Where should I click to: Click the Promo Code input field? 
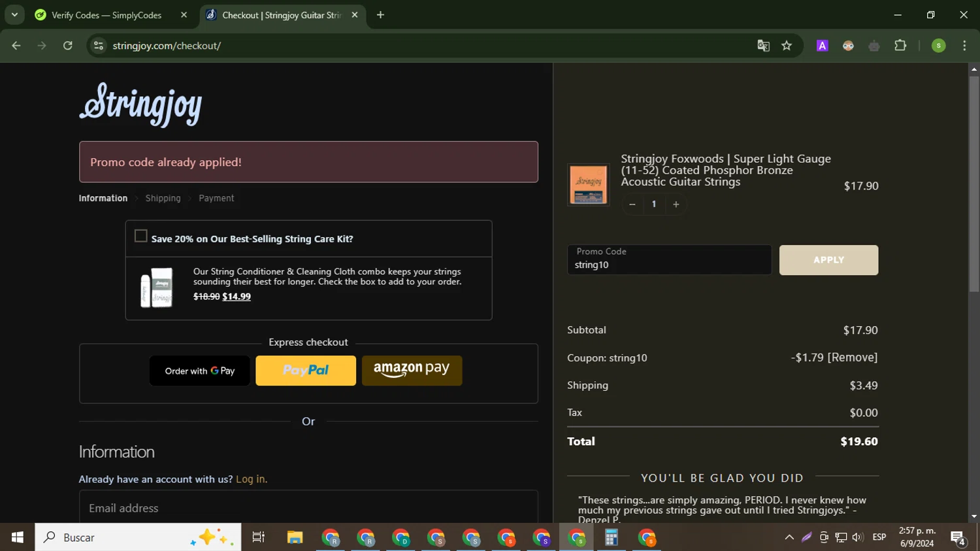pos(670,260)
